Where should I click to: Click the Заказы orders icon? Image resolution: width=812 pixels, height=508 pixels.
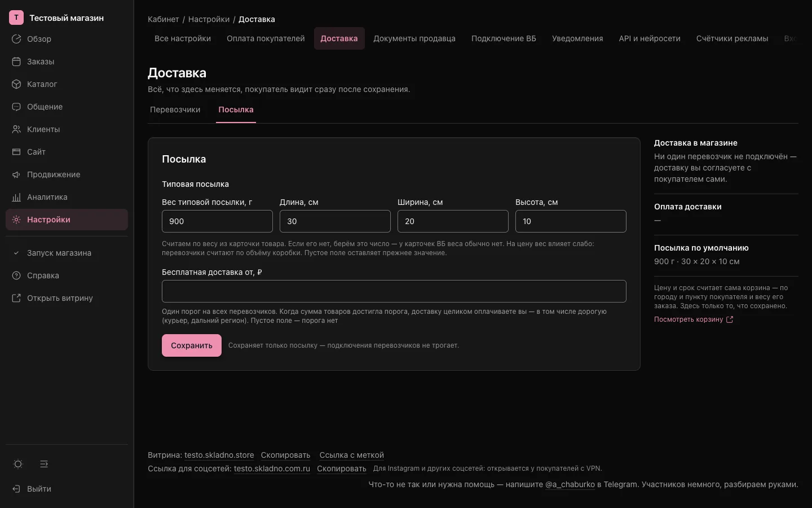(x=16, y=62)
